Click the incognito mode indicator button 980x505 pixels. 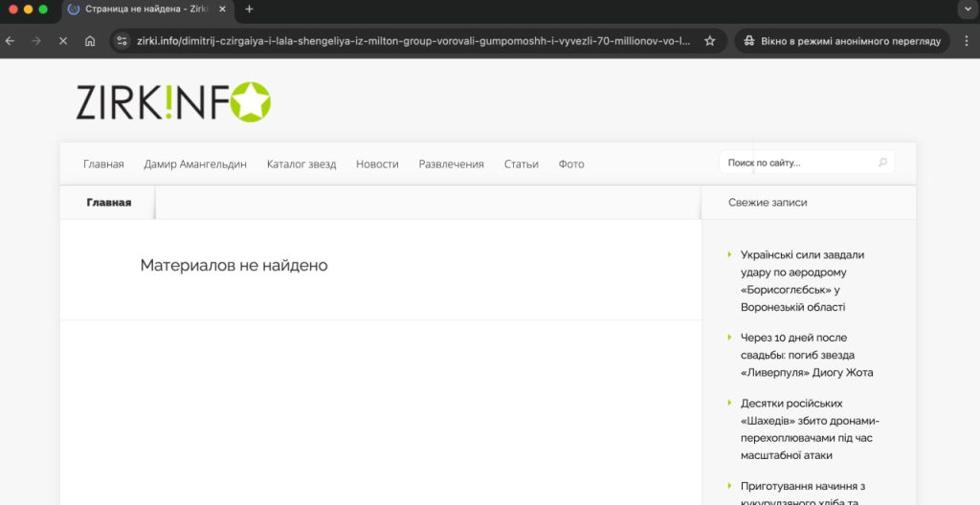pyautogui.click(x=842, y=41)
